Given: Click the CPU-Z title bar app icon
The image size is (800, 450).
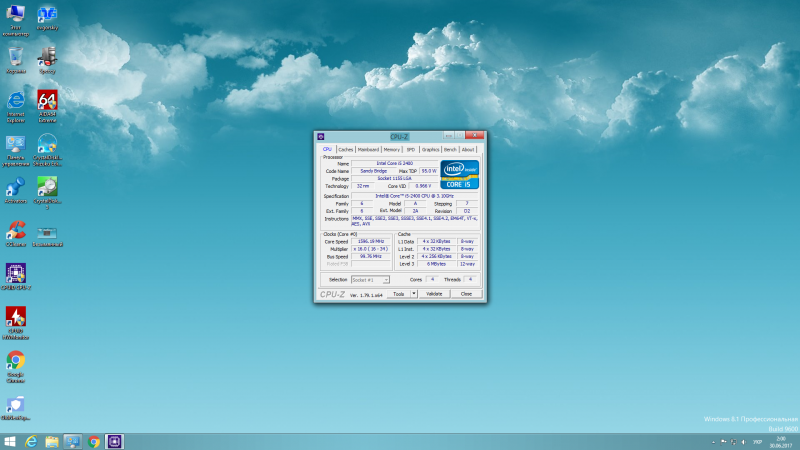Looking at the screenshot, I should pos(320,136).
